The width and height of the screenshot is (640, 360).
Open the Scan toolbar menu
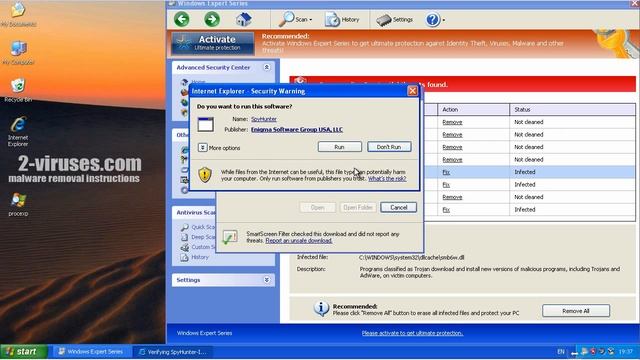(x=296, y=19)
